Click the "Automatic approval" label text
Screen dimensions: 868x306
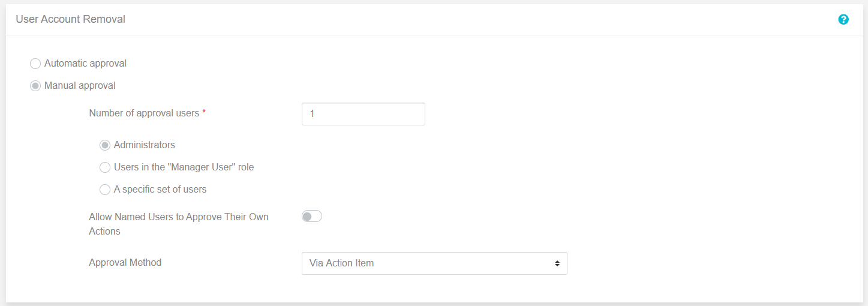tap(85, 63)
